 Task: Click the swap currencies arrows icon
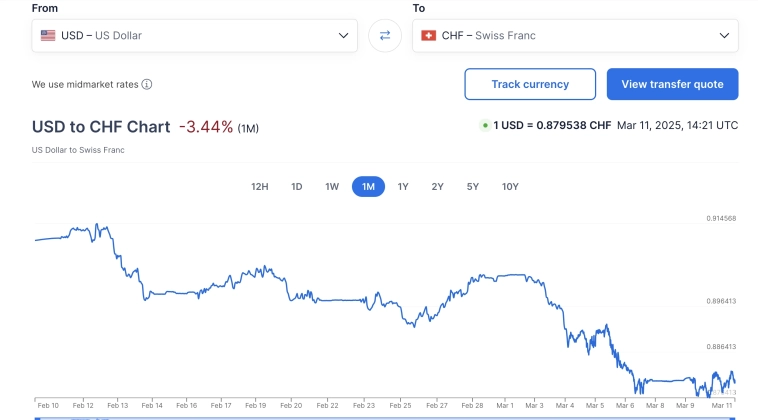[385, 36]
